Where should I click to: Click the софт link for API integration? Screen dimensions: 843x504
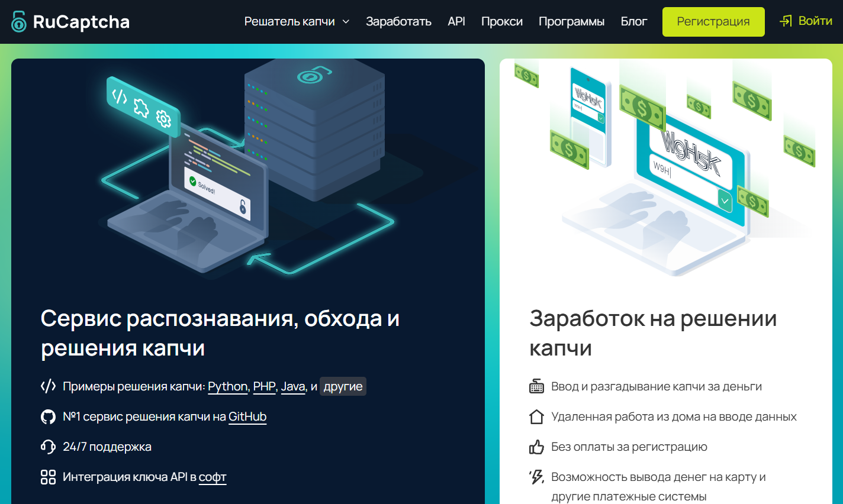[x=213, y=477]
